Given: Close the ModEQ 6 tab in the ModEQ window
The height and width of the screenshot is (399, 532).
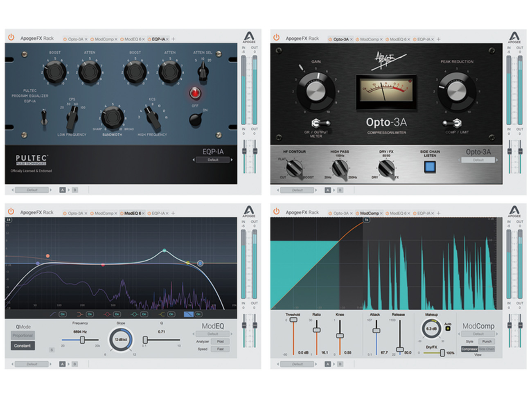Looking at the screenshot, I should tap(143, 213).
